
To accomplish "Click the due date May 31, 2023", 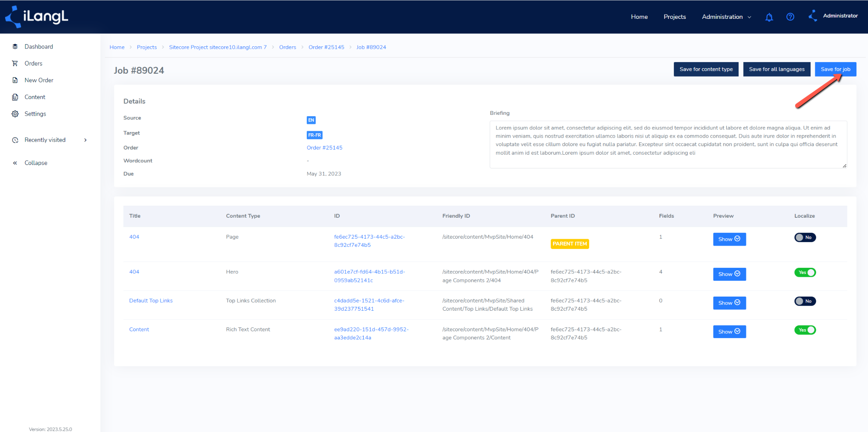I will point(324,174).
